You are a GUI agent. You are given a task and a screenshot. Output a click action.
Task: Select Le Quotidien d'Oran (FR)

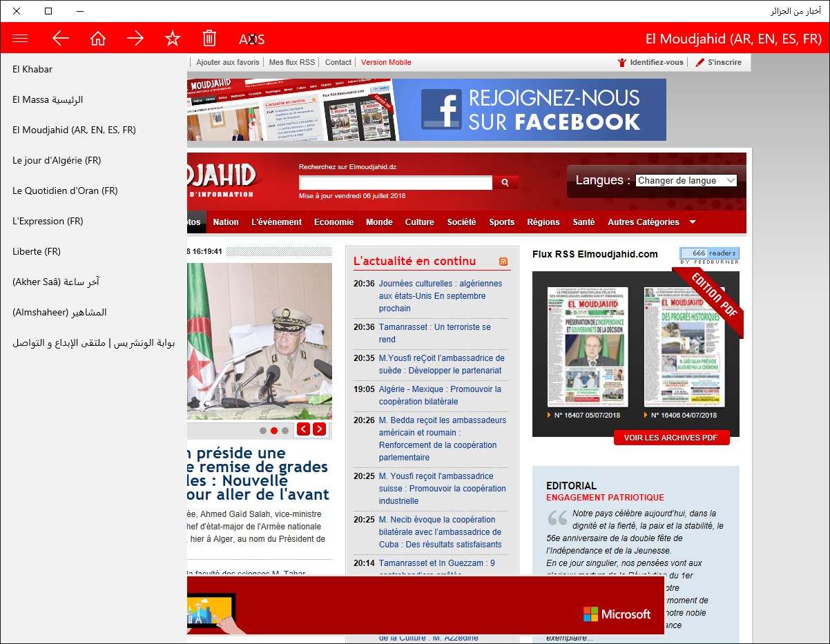pyautogui.click(x=93, y=191)
